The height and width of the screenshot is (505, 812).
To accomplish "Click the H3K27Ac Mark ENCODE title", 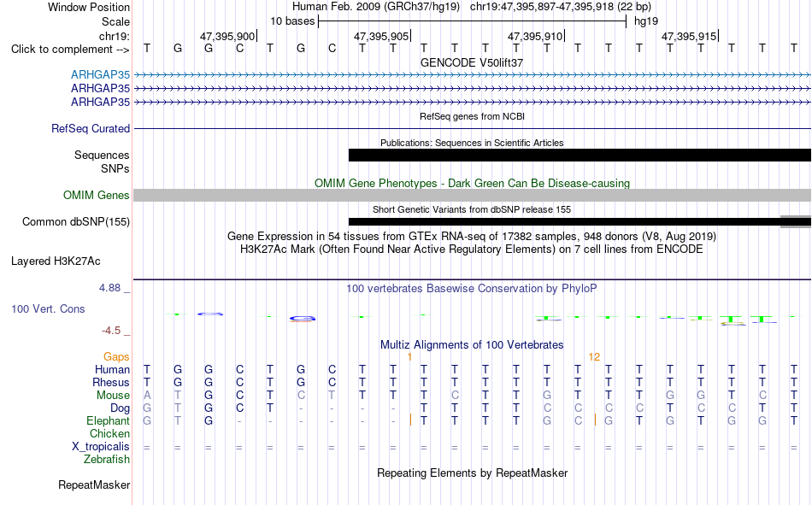I will 472,250.
